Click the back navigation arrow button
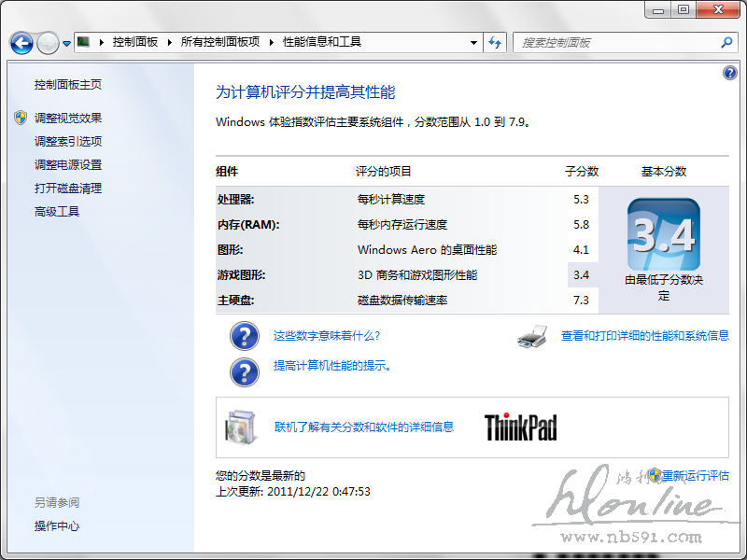Viewport: 747px width, 560px height. point(21,43)
